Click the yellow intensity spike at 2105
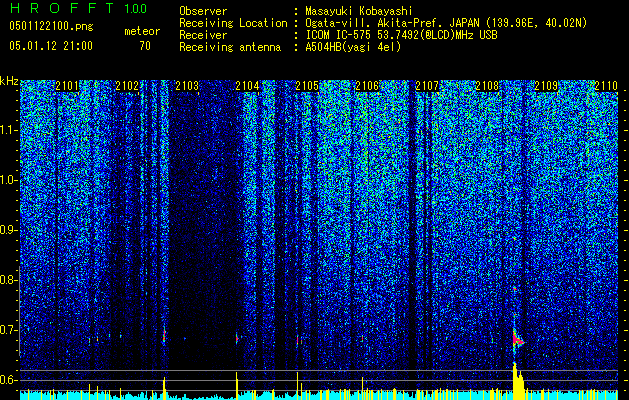The height and width of the screenshot is (400, 629). (x=297, y=385)
